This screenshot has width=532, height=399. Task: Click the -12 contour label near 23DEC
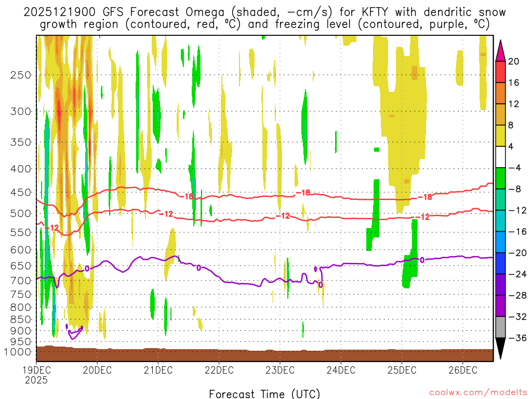(282, 216)
